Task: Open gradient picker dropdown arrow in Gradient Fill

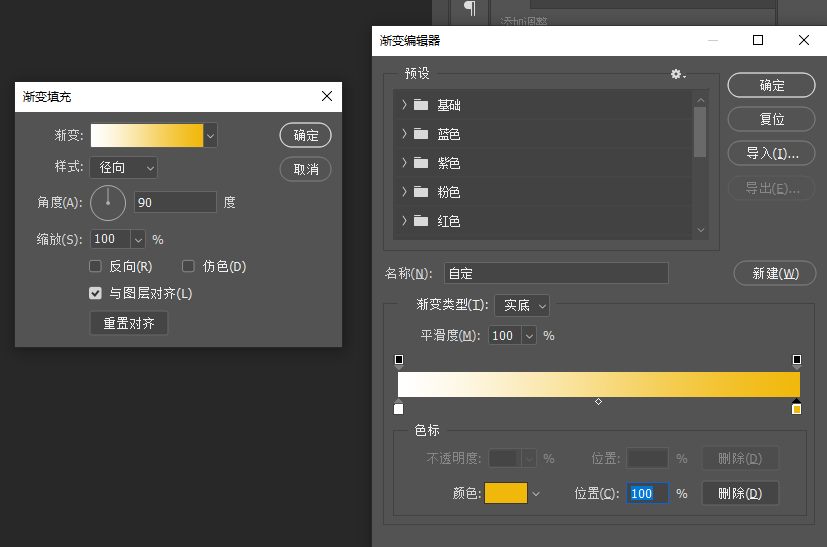Action: 210,136
